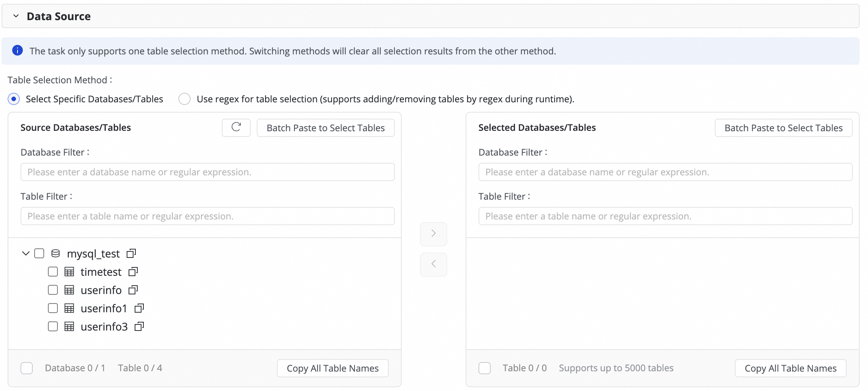The width and height of the screenshot is (868, 391).
Task: Check the timetest table checkbox
Action: click(x=53, y=272)
